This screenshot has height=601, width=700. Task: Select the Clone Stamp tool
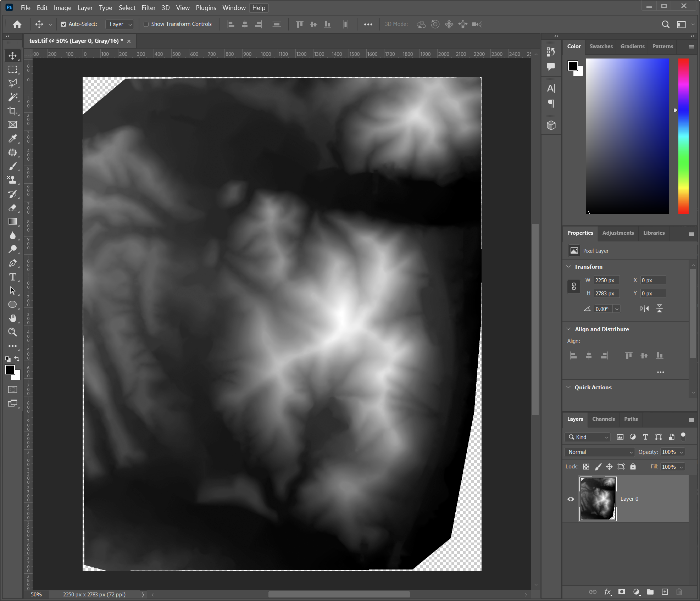[12, 180]
